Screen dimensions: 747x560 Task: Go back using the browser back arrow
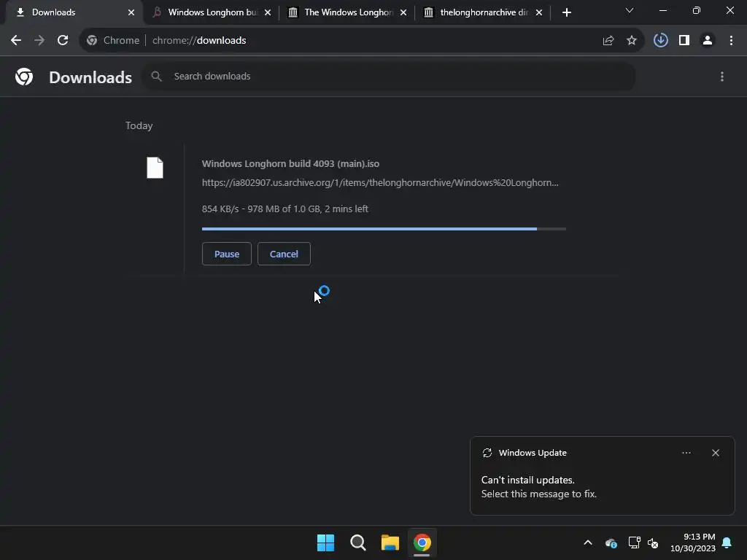coord(16,41)
